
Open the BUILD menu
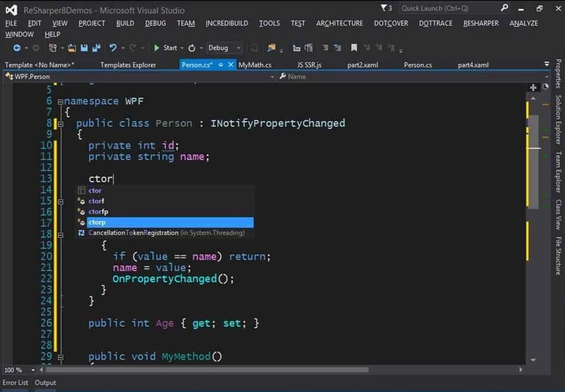(x=125, y=23)
